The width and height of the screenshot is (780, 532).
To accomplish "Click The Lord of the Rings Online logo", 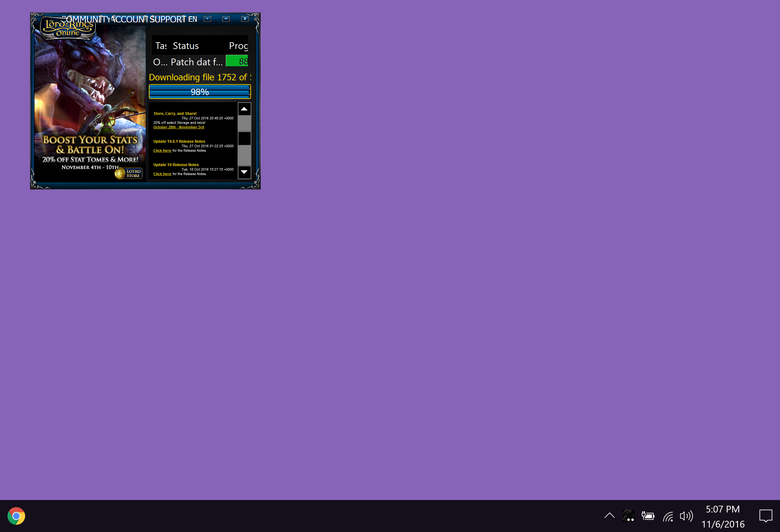I will [68, 28].
